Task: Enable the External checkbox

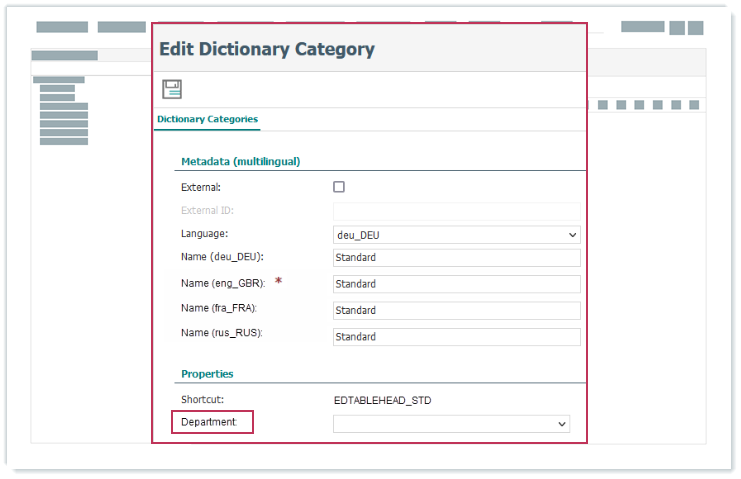Action: (339, 187)
